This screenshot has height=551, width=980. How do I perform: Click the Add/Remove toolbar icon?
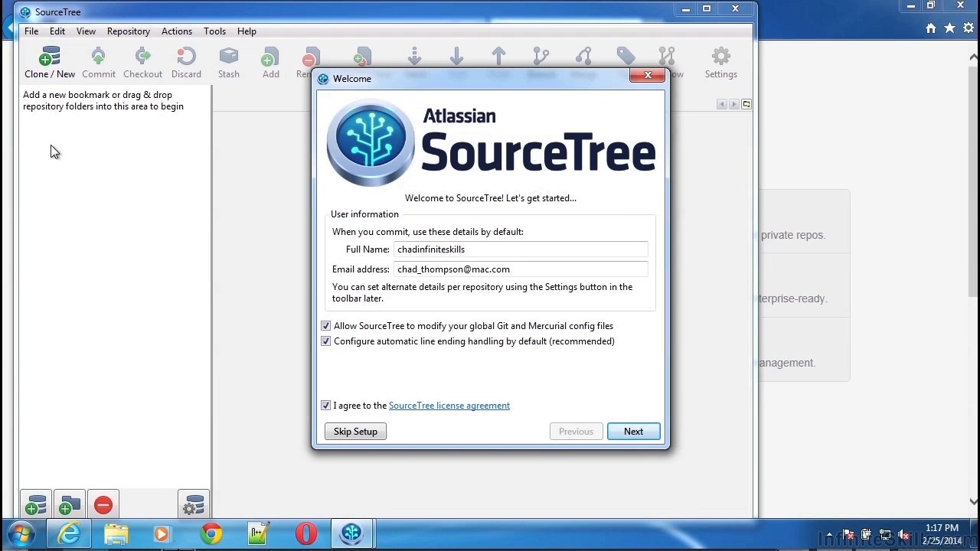pyautogui.click(x=362, y=57)
